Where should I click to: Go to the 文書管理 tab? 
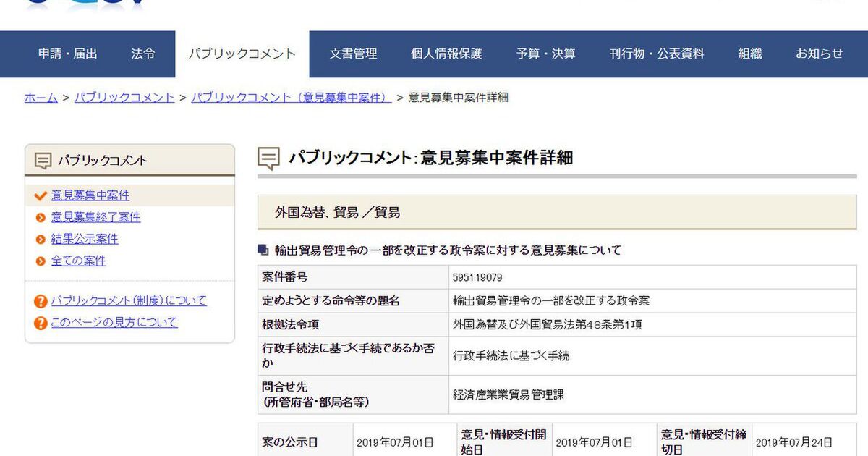(353, 54)
